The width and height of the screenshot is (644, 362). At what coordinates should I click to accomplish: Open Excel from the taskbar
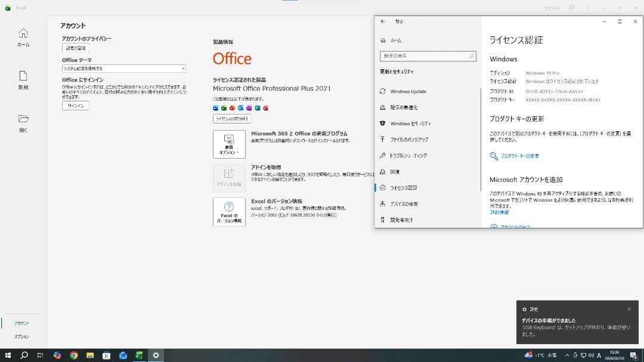[x=139, y=354]
